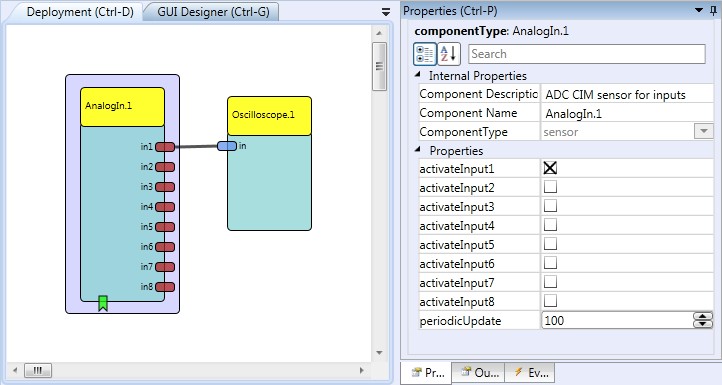722x385 pixels.
Task: Open the Ou... bottom tab
Action: point(479,373)
